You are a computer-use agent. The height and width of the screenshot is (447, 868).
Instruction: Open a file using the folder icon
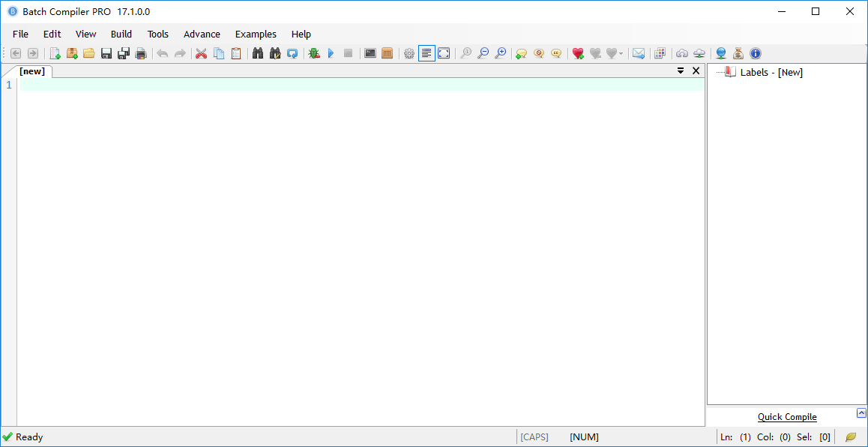[89, 54]
